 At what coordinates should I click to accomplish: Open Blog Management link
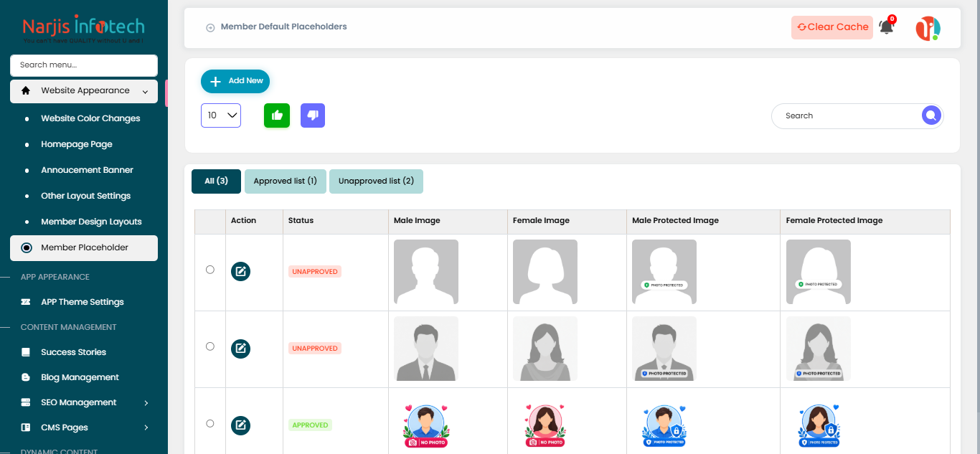tap(80, 377)
